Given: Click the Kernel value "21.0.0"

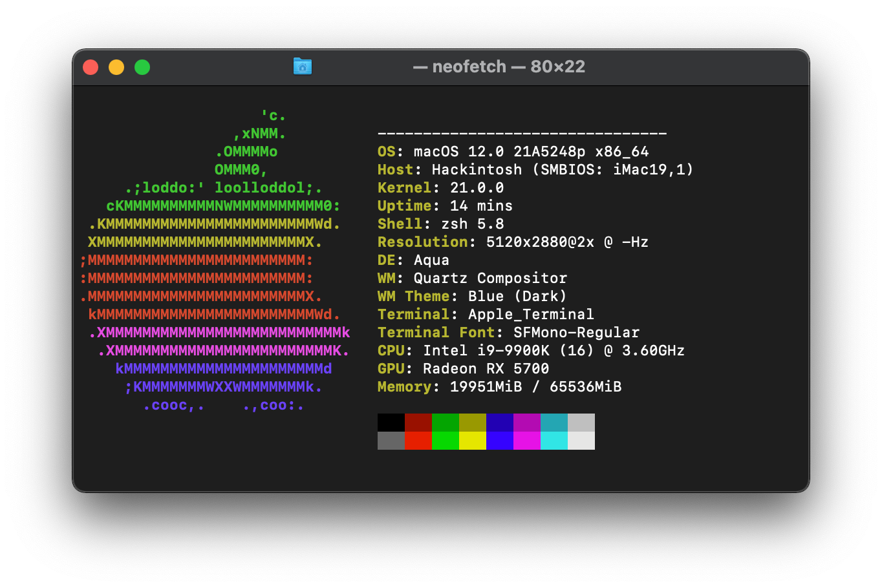Looking at the screenshot, I should click(x=477, y=188).
